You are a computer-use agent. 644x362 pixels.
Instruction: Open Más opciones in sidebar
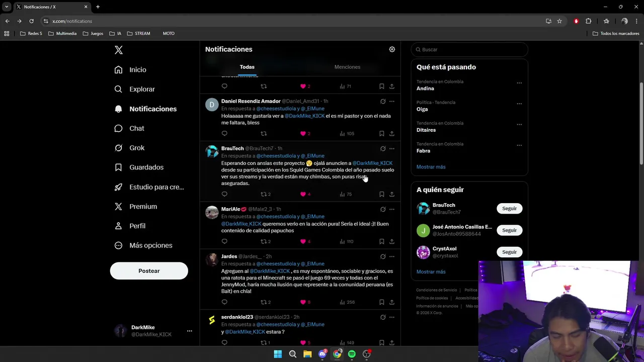click(143, 245)
